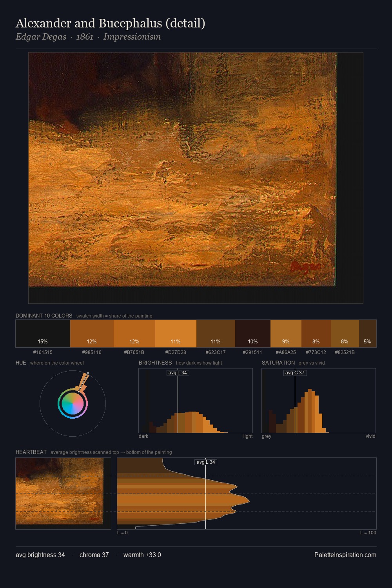
Task: Click the artist name Edgar Degas
Action: point(41,37)
